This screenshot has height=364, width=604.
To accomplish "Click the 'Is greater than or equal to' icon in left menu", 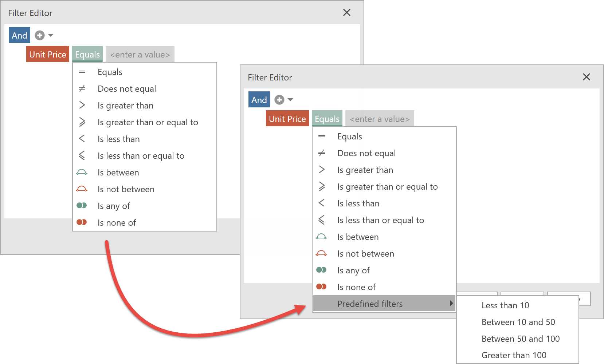I will tap(82, 122).
